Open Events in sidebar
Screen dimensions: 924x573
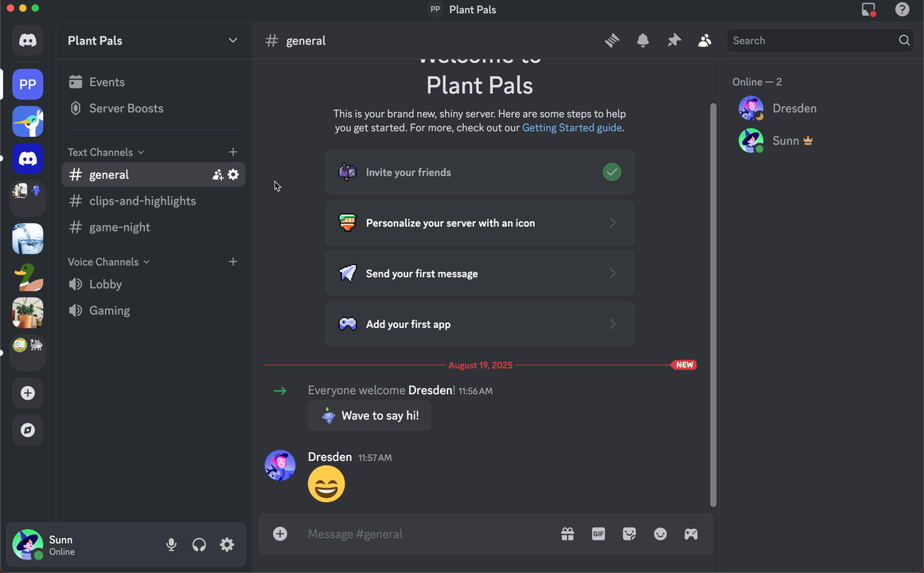pyautogui.click(x=154, y=82)
